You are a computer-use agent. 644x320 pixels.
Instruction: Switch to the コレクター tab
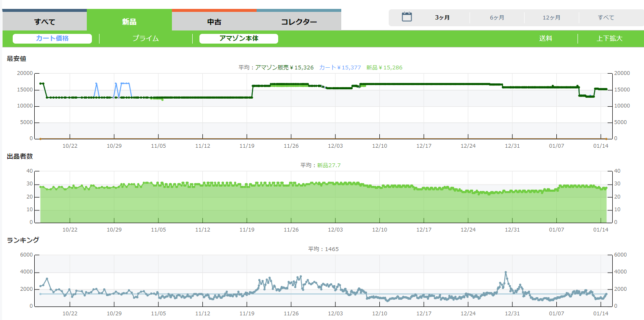coord(299,22)
